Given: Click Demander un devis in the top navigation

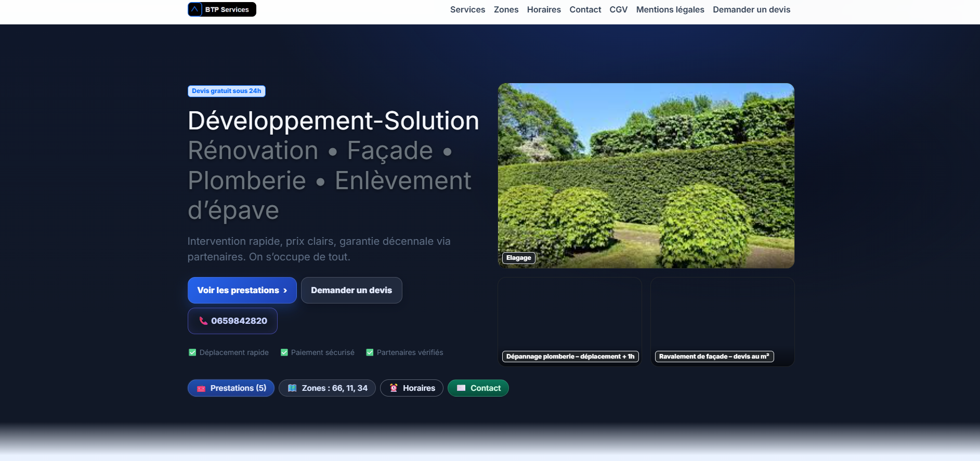Looking at the screenshot, I should [x=751, y=9].
